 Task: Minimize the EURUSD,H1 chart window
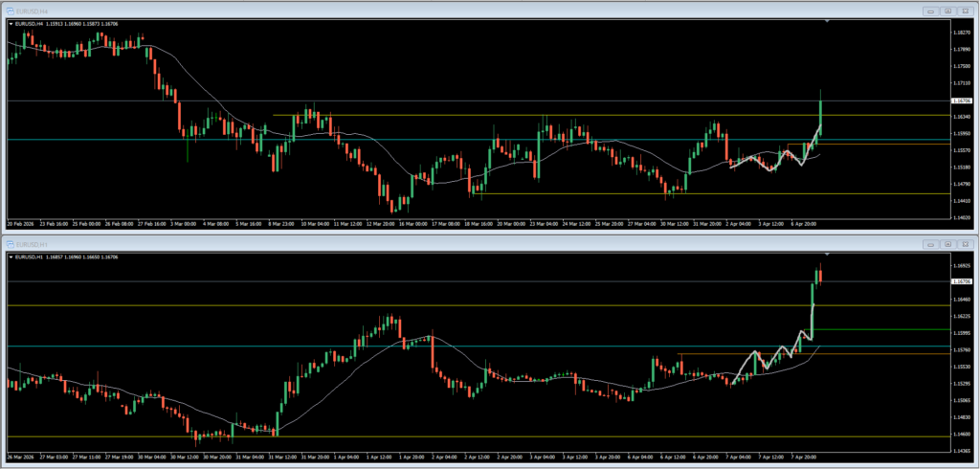(931, 244)
